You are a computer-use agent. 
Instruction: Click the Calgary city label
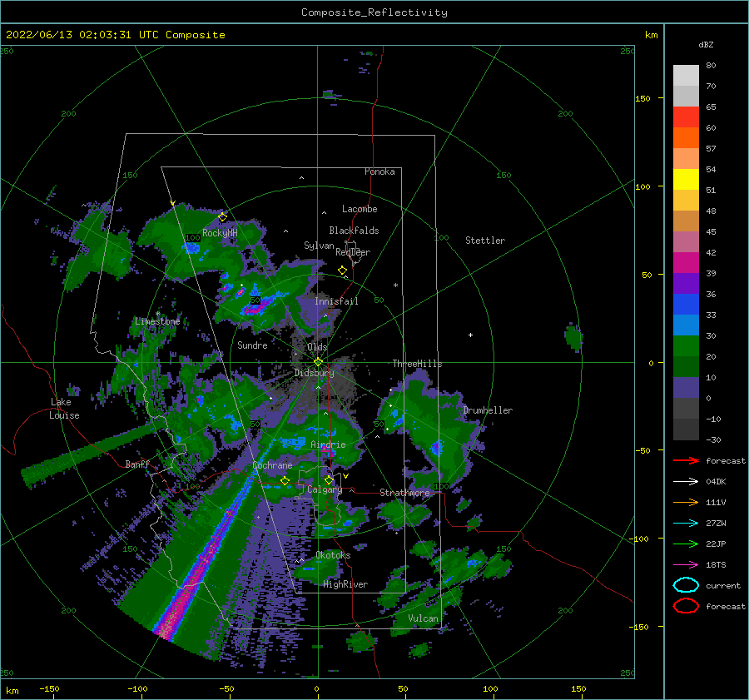(325, 489)
